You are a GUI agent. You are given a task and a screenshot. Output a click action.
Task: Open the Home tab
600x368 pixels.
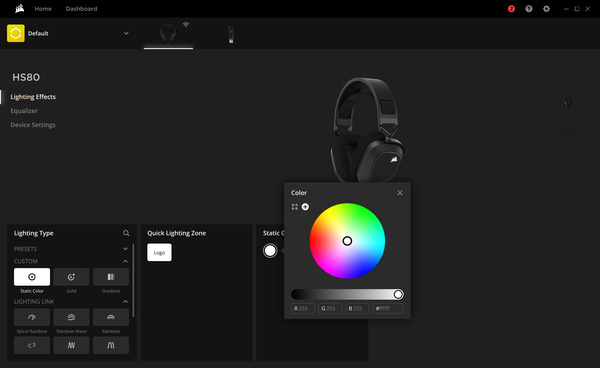(x=43, y=9)
